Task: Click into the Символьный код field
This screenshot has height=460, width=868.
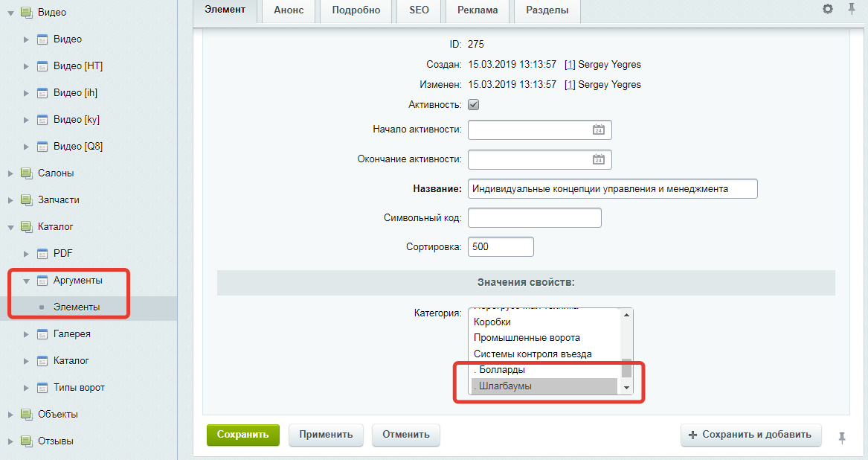Action: [x=534, y=218]
